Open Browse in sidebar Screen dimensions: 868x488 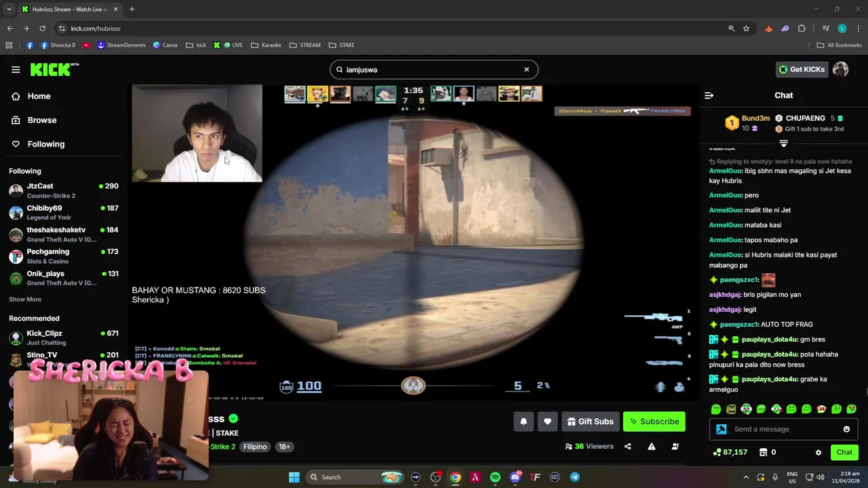click(x=35, y=120)
